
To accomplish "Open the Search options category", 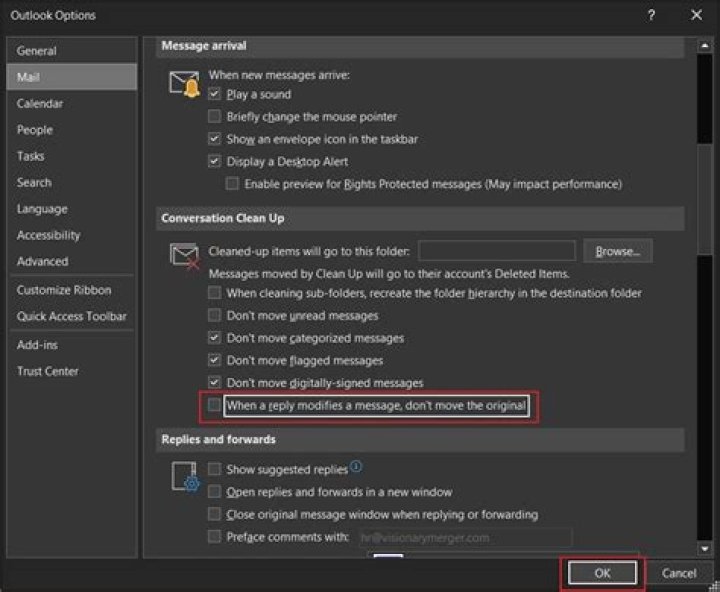I will pos(72,182).
